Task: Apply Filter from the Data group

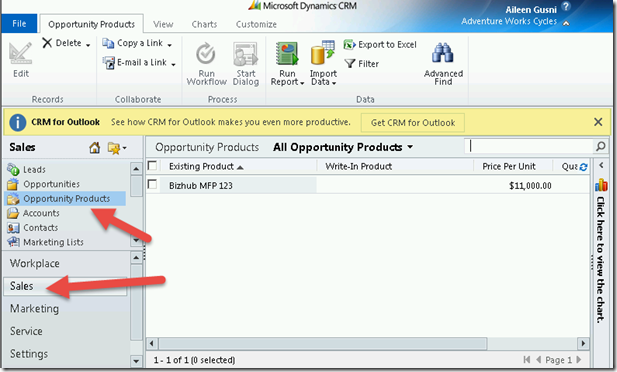Action: click(x=362, y=63)
